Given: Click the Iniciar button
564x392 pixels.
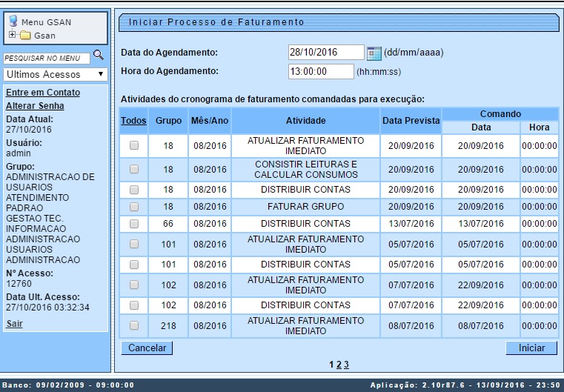Looking at the screenshot, I should pos(531,348).
